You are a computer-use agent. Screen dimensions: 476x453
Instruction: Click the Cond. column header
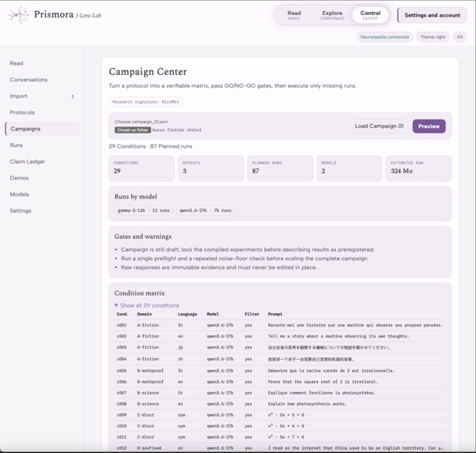coord(123,314)
